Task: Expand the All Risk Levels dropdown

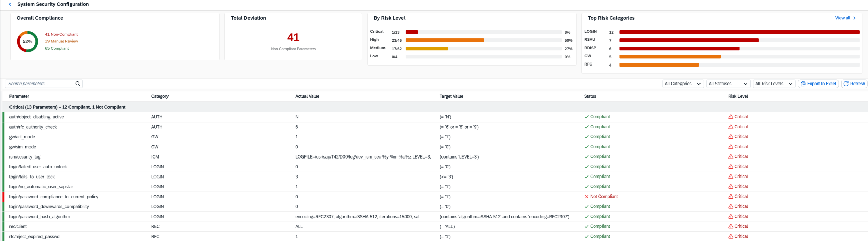Action: (x=774, y=84)
